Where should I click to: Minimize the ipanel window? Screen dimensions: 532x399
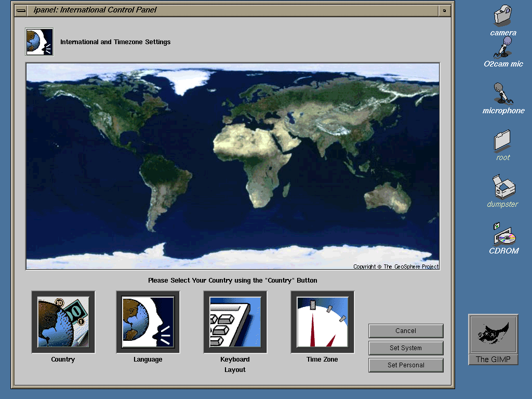445,10
